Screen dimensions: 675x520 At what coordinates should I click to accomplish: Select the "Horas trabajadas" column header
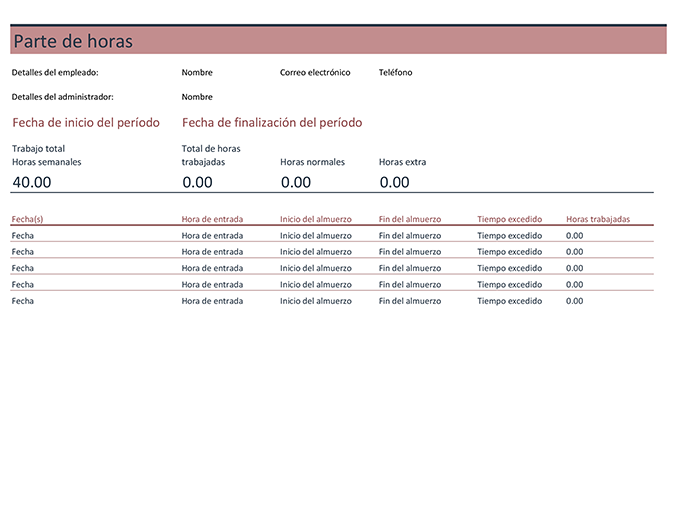(598, 218)
